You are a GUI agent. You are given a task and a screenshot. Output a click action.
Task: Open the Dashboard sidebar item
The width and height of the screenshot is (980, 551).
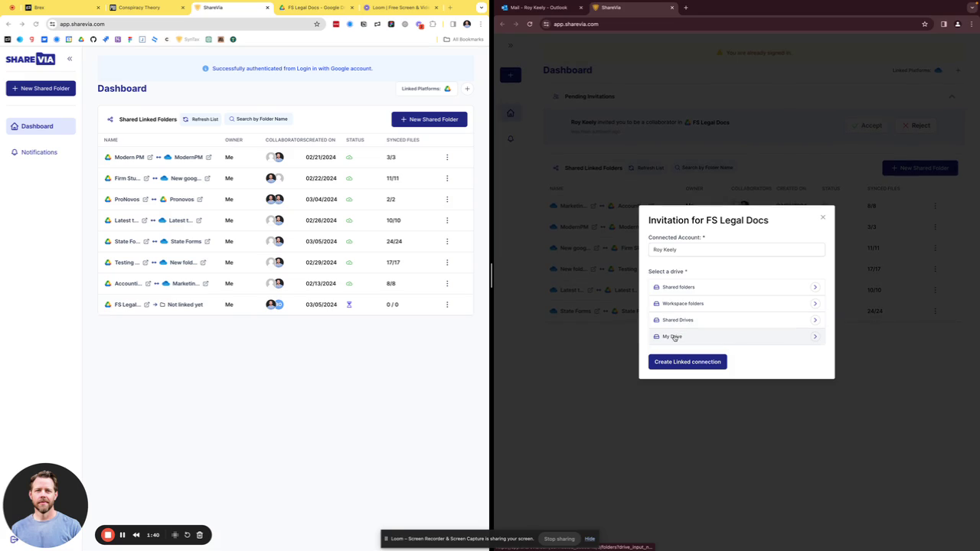(41, 126)
